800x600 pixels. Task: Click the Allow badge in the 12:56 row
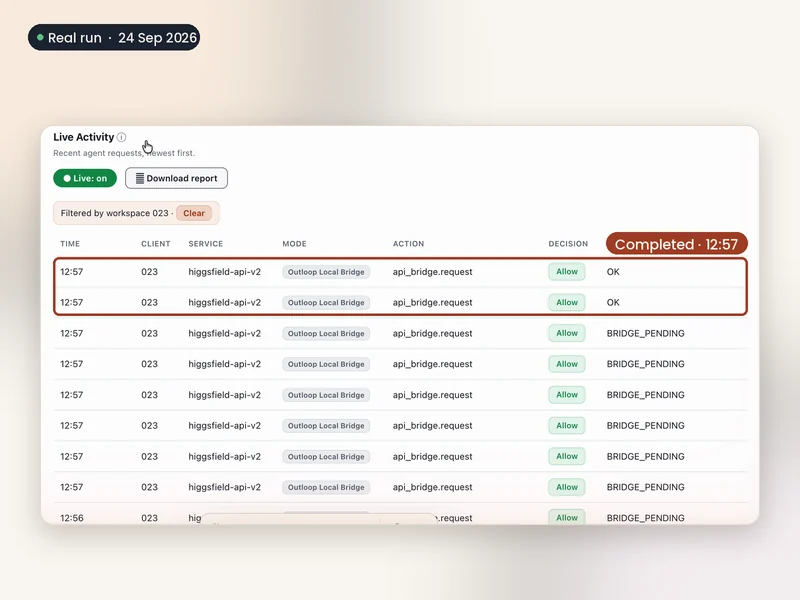coord(567,517)
